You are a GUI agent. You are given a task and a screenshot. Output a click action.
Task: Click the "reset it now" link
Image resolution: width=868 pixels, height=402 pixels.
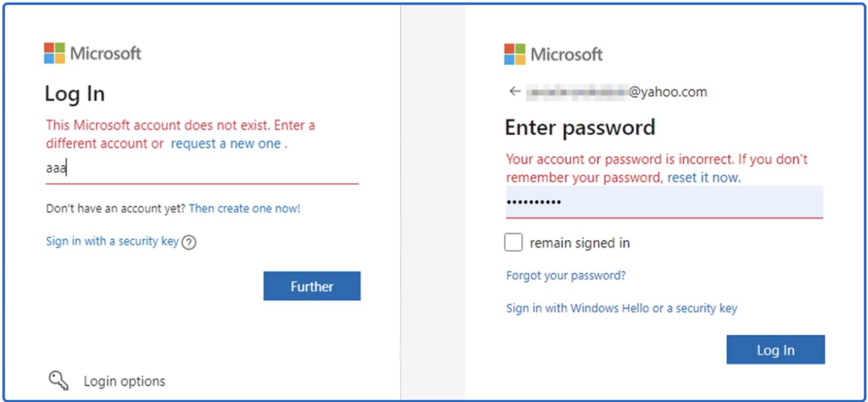pyautogui.click(x=703, y=178)
